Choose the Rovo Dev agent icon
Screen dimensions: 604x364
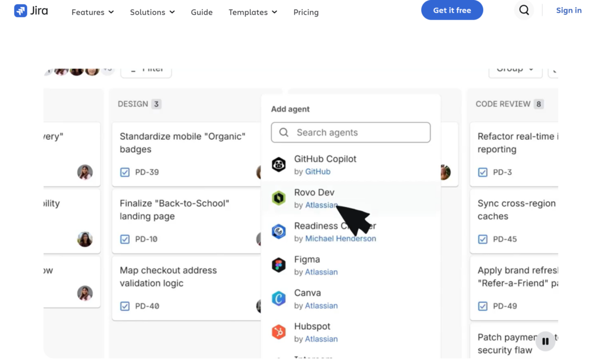(x=278, y=198)
